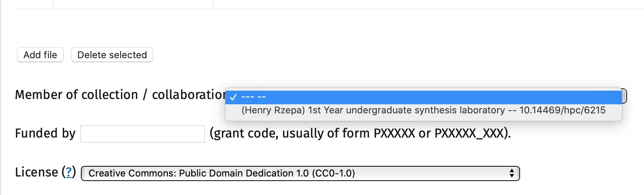This screenshot has height=195, width=644.
Task: Click the "(CC0-1.0)" text in License selector
Action: click(333, 173)
